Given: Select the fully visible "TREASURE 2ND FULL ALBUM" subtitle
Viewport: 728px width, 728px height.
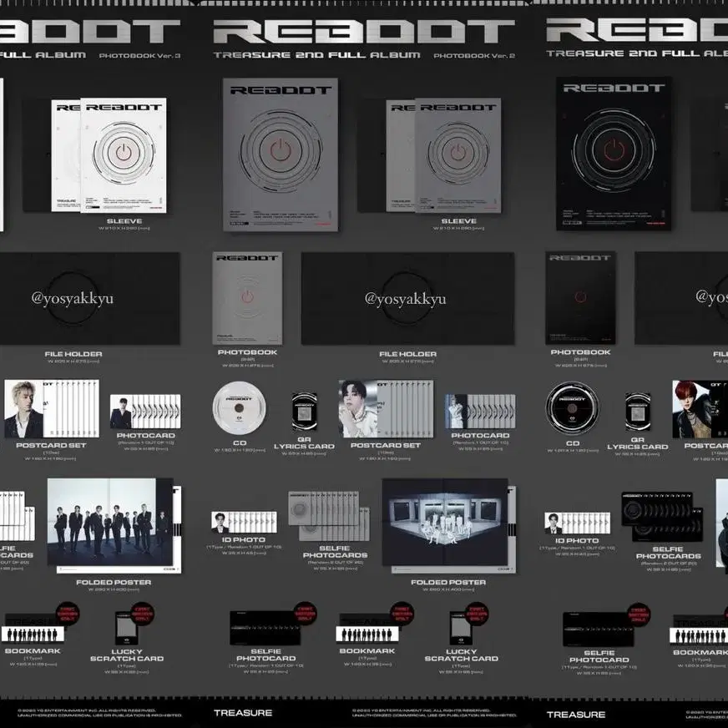Looking at the screenshot, I should pos(316,55).
